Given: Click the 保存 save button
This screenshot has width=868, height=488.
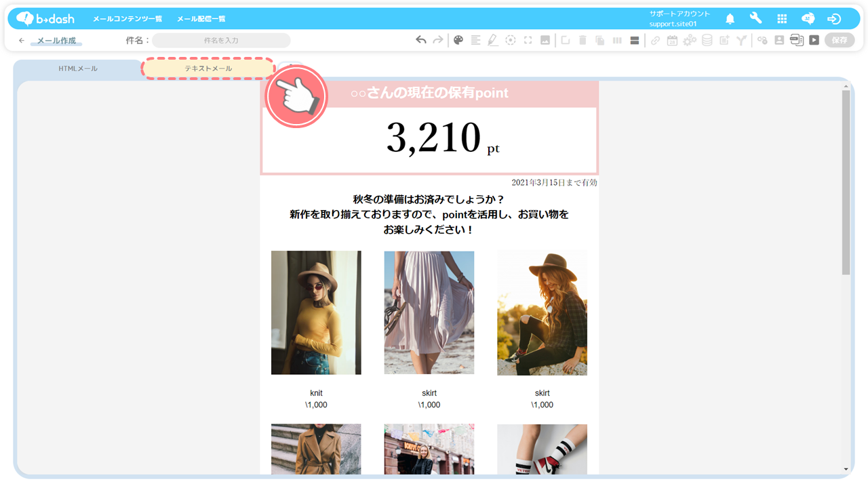Looking at the screenshot, I should click(x=840, y=40).
